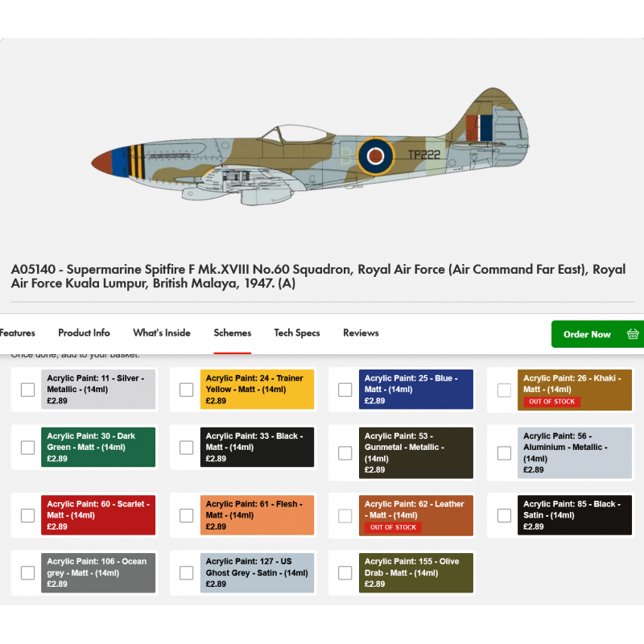Check the 61 - Flesh Matt paint checkbox
Image resolution: width=644 pixels, height=644 pixels.
pos(187,515)
